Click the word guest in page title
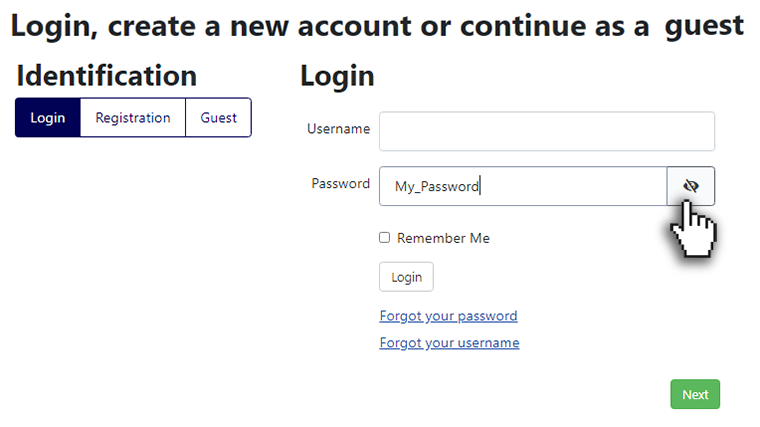This screenshot has height=427, width=760. click(x=704, y=27)
